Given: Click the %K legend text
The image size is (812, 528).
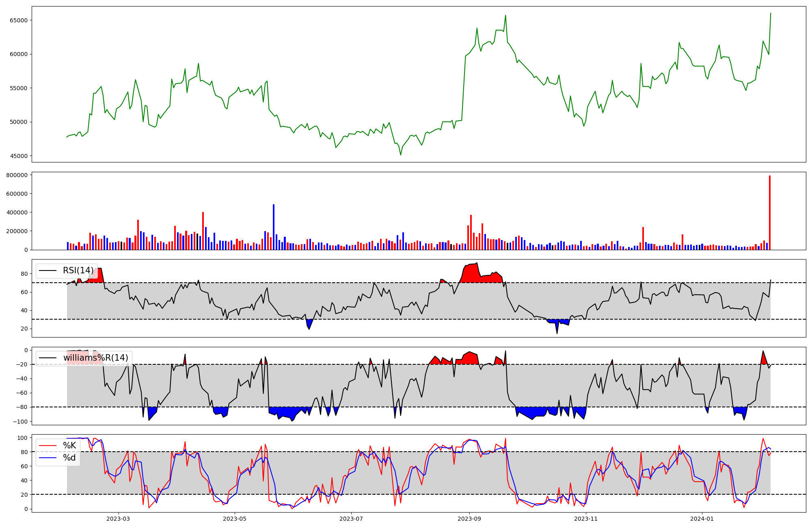Looking at the screenshot, I should click(69, 446).
